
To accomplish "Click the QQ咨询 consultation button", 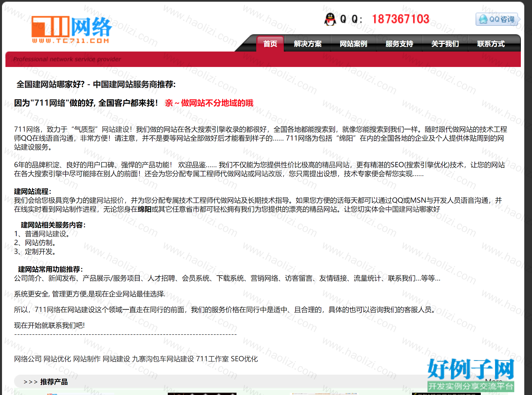I will point(498,19).
